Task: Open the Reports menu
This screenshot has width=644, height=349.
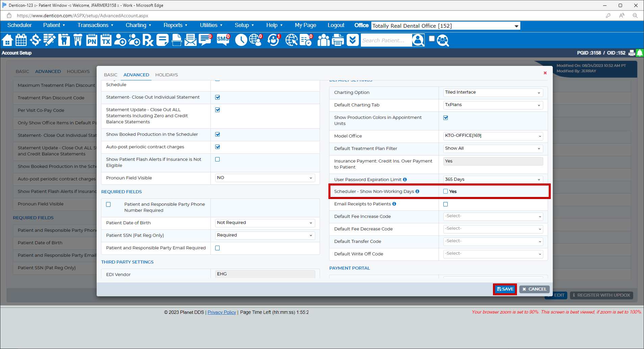Action: tap(175, 25)
